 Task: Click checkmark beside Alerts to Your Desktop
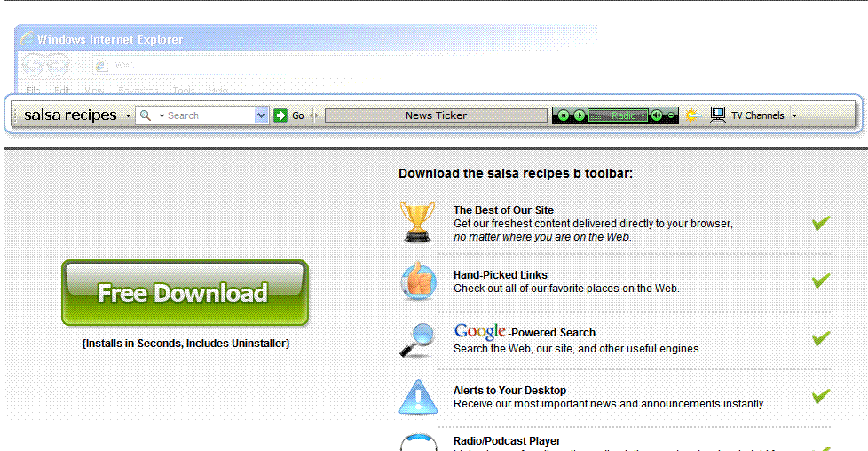click(x=821, y=396)
